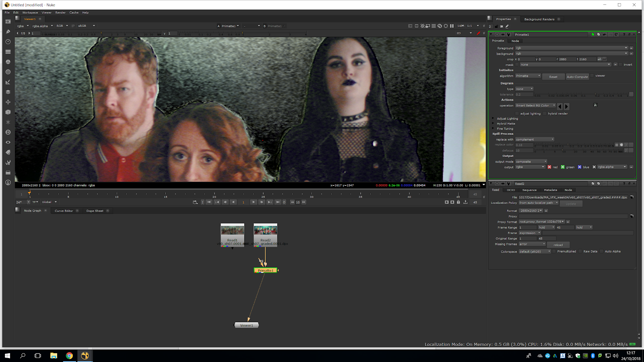
Task: Toggle the red output channel checkbox
Action: [x=549, y=167]
